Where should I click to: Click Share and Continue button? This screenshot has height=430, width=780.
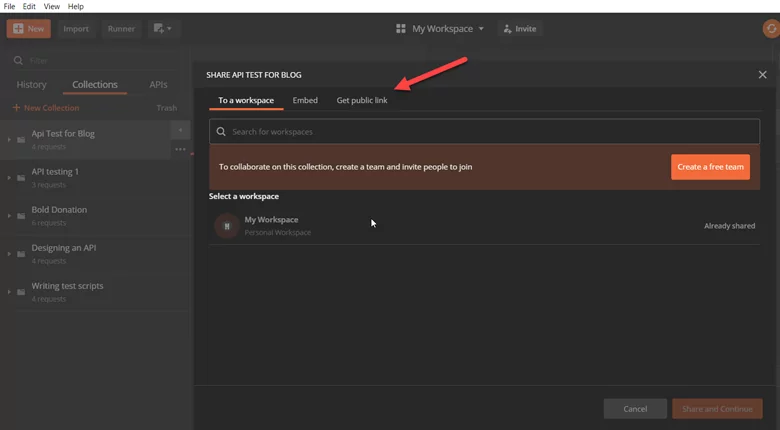pyautogui.click(x=717, y=409)
